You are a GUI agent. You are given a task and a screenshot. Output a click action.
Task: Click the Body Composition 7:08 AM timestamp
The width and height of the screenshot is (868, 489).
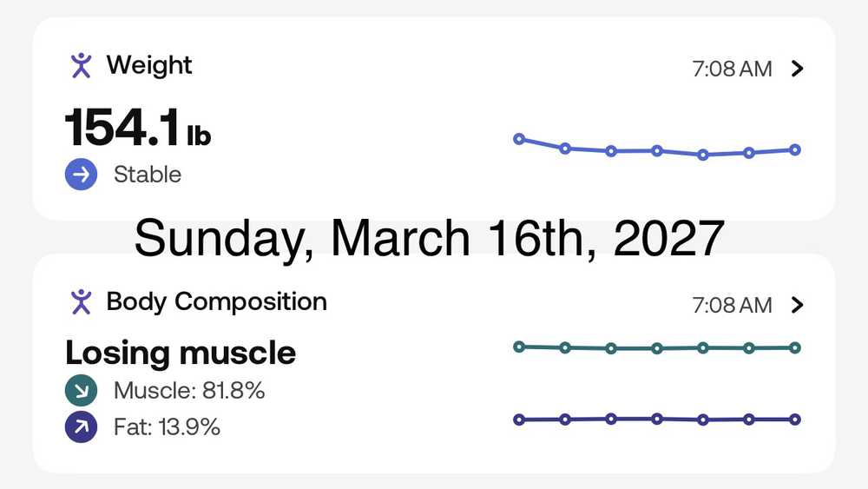732,305
